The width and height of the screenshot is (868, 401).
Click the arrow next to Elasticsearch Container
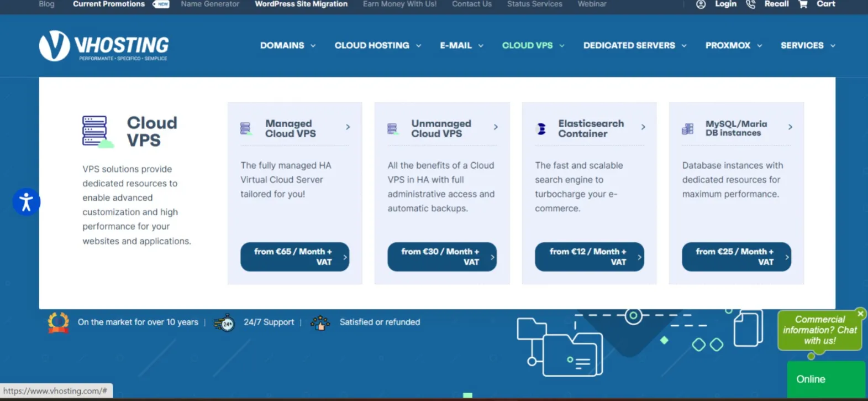(x=643, y=127)
